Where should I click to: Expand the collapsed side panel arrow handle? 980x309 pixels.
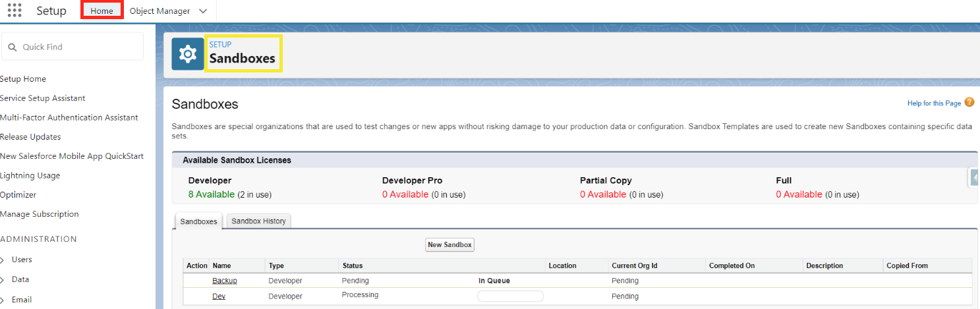coord(973,177)
